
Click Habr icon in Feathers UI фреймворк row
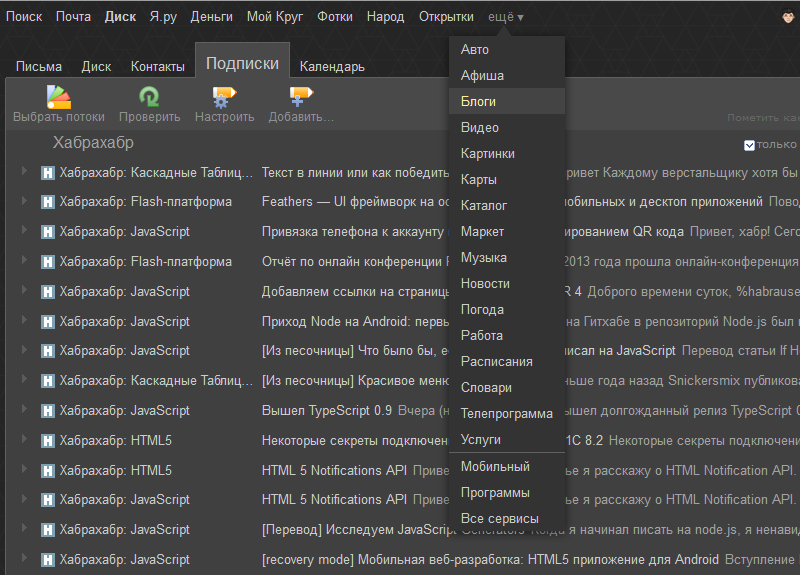pos(47,202)
